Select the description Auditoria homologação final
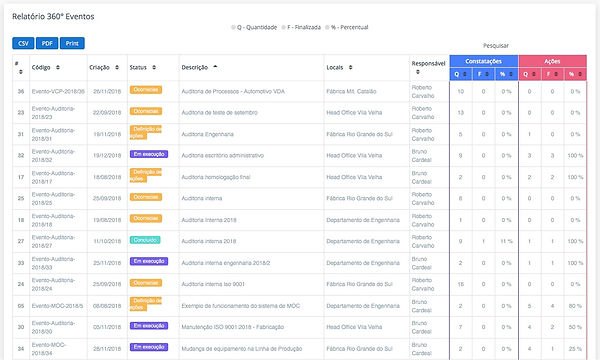The image size is (600, 360). point(216,177)
